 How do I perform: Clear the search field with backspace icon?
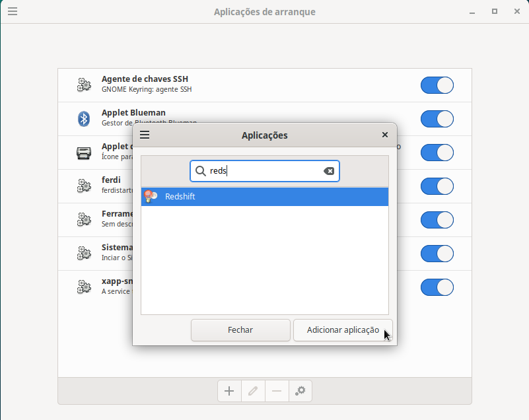[329, 171]
